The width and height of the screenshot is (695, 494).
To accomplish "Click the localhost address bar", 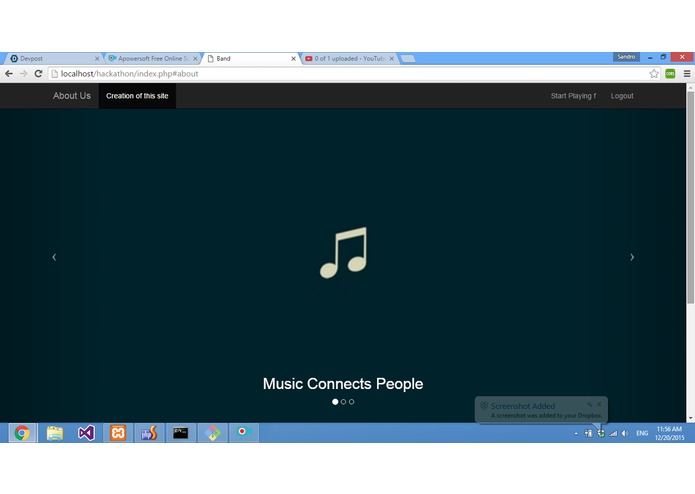I will pyautogui.click(x=348, y=74).
